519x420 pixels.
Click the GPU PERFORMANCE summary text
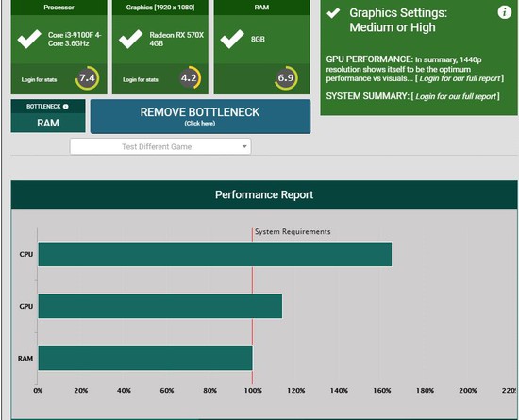coord(415,69)
